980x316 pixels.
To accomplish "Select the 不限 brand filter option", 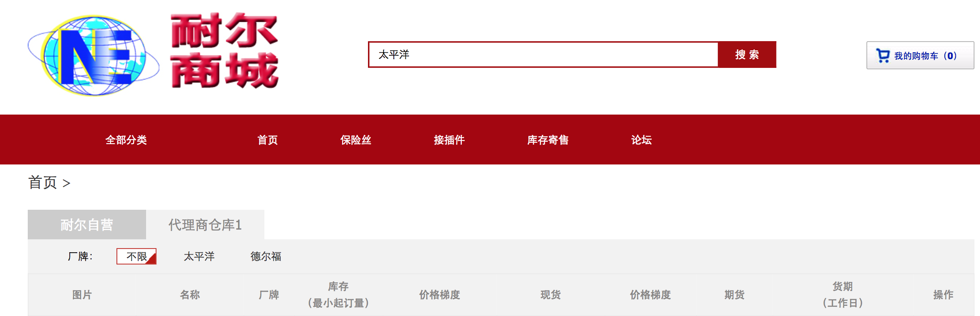I will point(136,256).
